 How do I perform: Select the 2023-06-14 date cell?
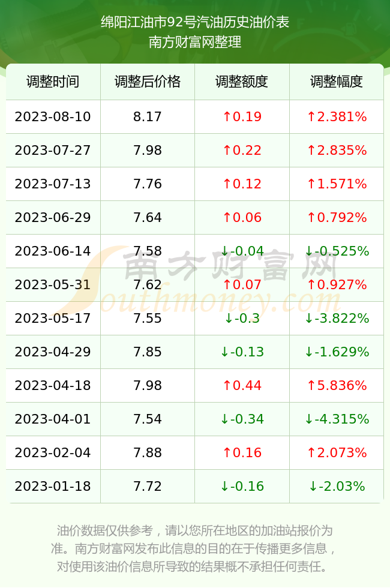pyautogui.click(x=53, y=251)
